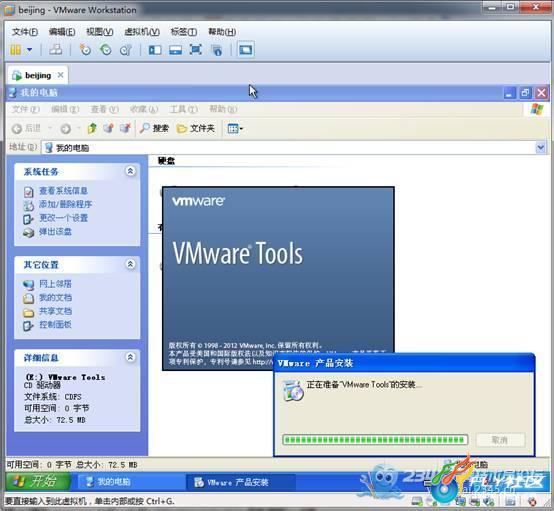554x511 pixels.
Task: Click the 文件夹 folders toolbar button
Action: click(196, 128)
